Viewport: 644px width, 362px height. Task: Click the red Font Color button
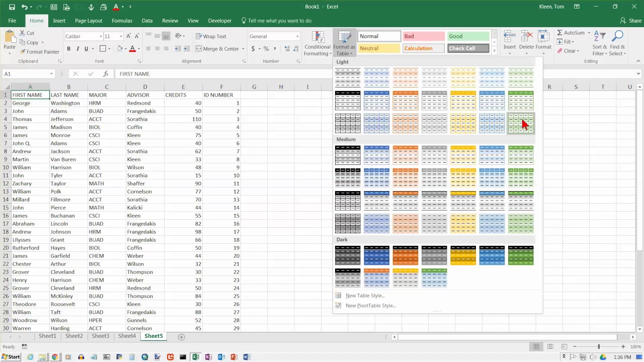pos(132,49)
